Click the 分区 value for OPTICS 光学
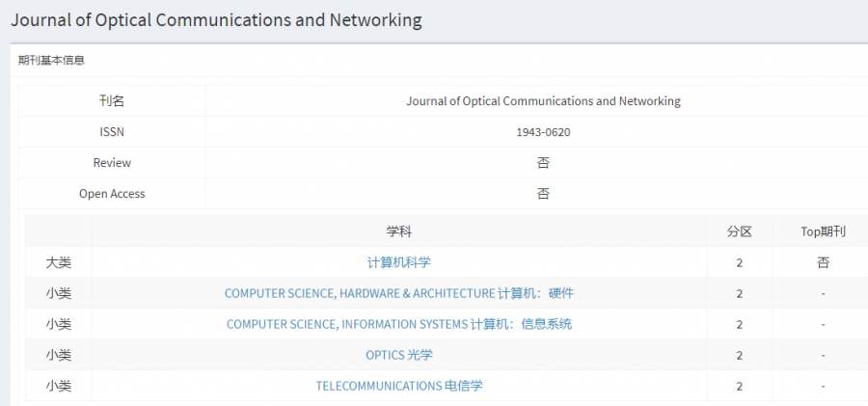The image size is (868, 406). click(x=739, y=355)
